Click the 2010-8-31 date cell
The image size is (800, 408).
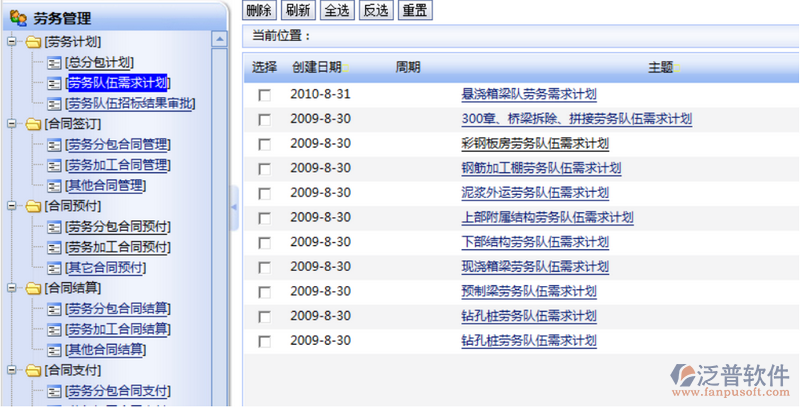(x=320, y=94)
